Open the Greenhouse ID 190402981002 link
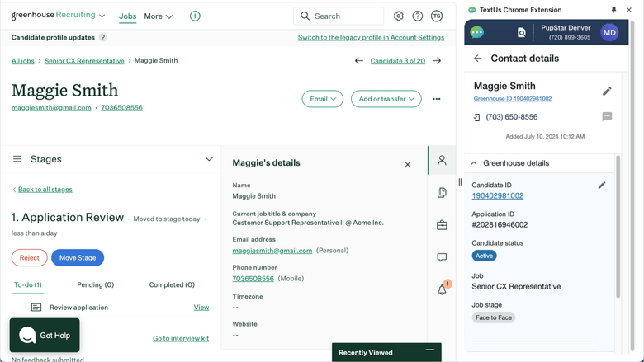This screenshot has width=644, height=362. point(513,99)
